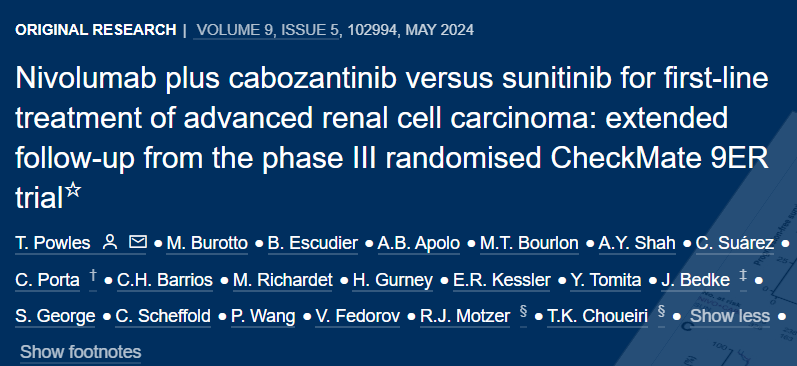Open C.H. Barrios author info

[165, 280]
